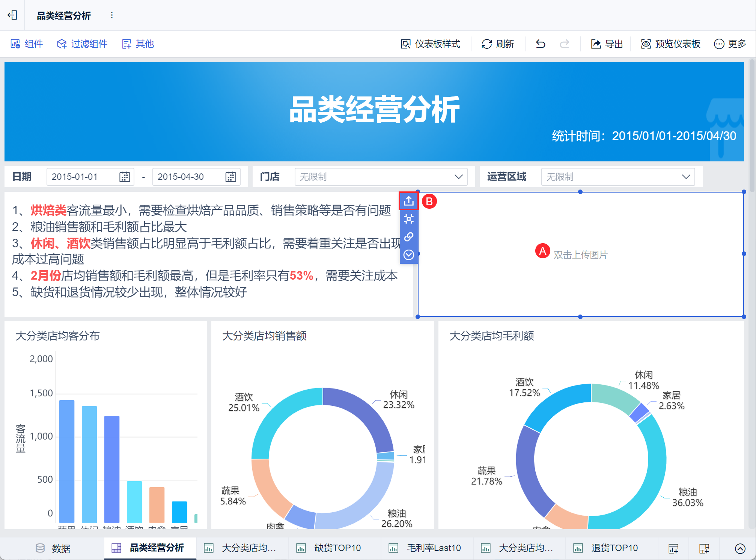Expand the 门店 dropdown
The width and height of the screenshot is (756, 560).
[x=458, y=177]
